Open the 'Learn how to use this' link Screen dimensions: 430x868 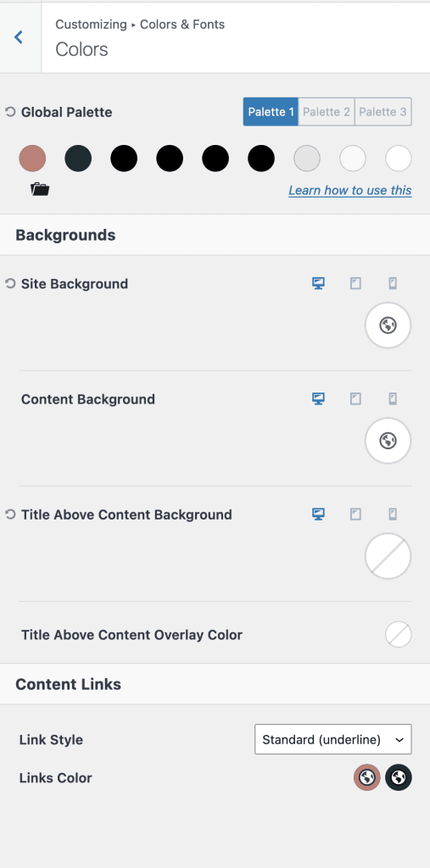350,191
